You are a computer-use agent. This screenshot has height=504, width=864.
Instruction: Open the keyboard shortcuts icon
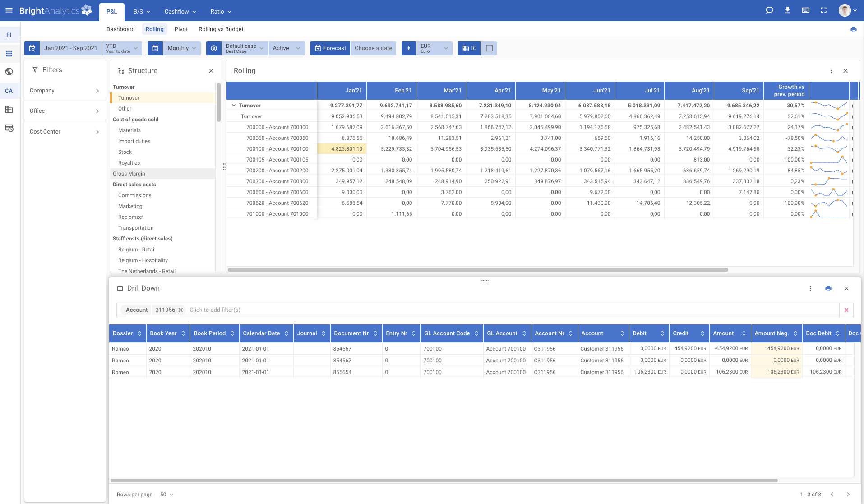[806, 10]
